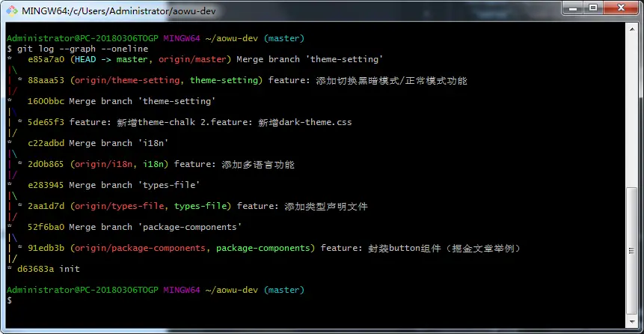The image size is (644, 334).
Task: Click "Merge branch 'i18n'" message
Action: [x=119, y=143]
